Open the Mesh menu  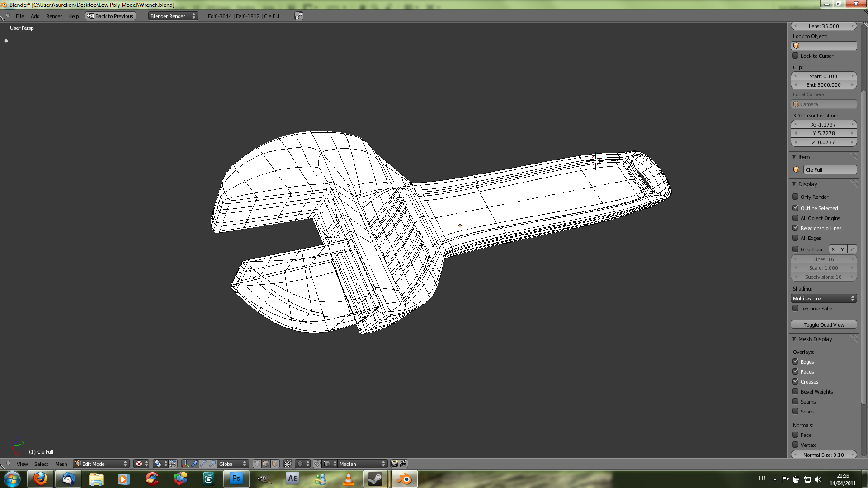[61, 464]
